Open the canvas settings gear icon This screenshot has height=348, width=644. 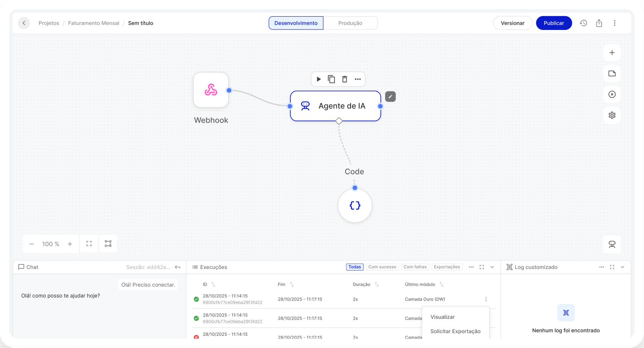(612, 115)
